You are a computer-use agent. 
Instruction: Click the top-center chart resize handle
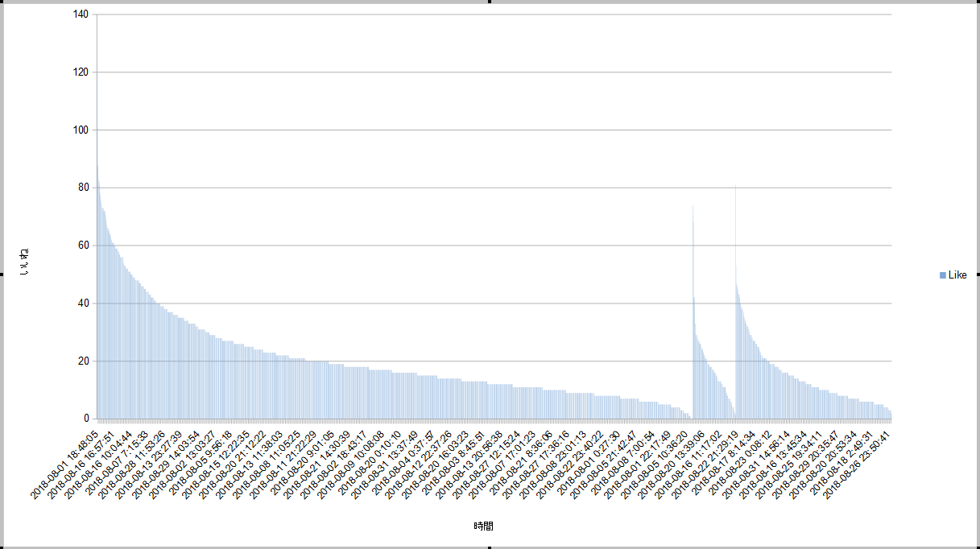tap(490, 2)
